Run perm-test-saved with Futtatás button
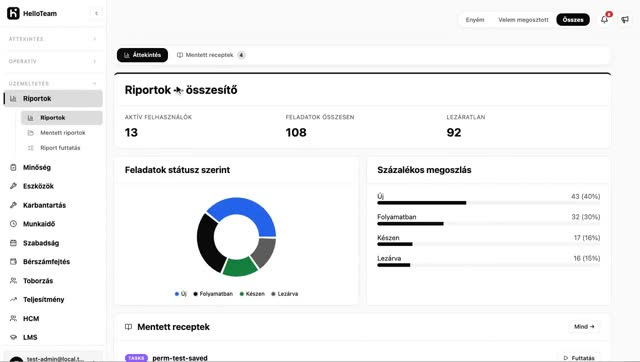Image resolution: width=640 pixels, height=362 pixels. 579,358
